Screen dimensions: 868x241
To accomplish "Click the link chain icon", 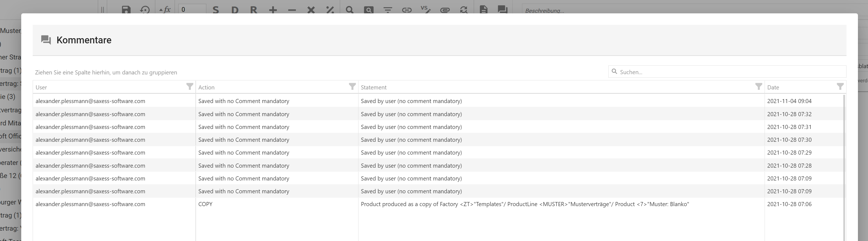I will pyautogui.click(x=407, y=10).
